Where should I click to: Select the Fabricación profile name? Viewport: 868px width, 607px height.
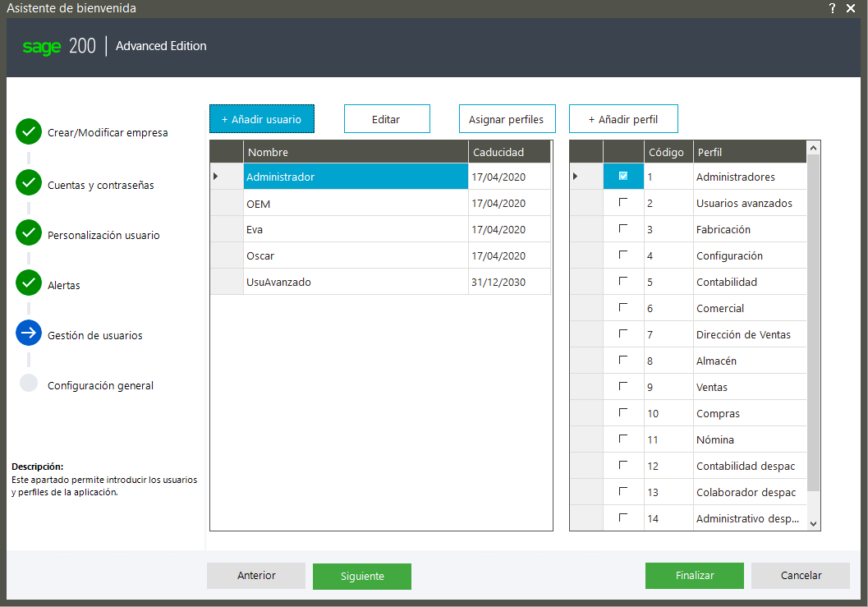pyautogui.click(x=723, y=229)
